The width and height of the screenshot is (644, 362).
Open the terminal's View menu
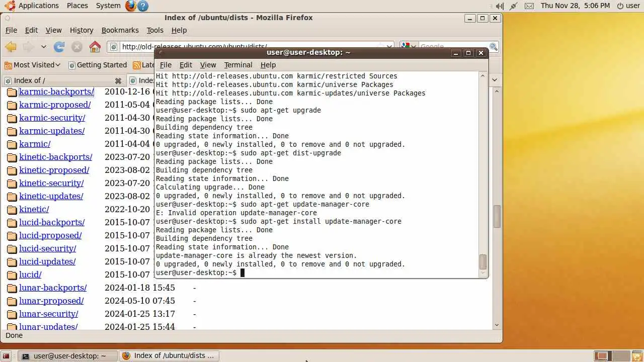(208, 65)
